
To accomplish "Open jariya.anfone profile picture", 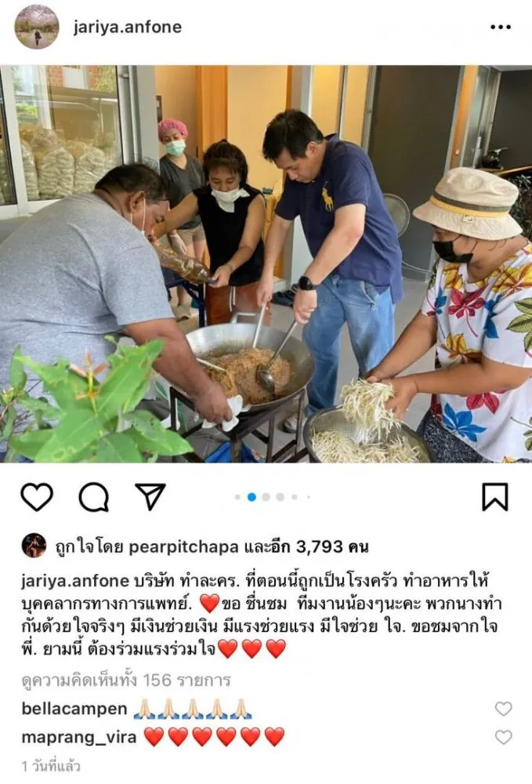I will coord(37,27).
